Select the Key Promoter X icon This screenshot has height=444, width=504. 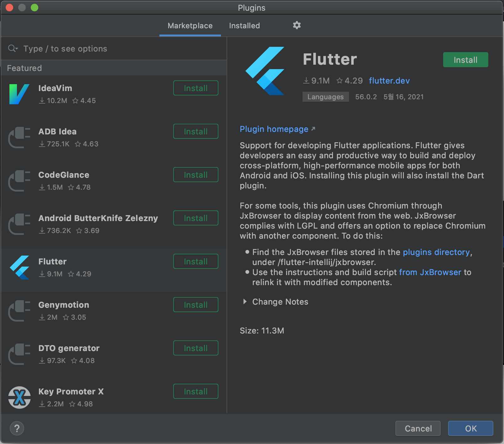(x=19, y=398)
